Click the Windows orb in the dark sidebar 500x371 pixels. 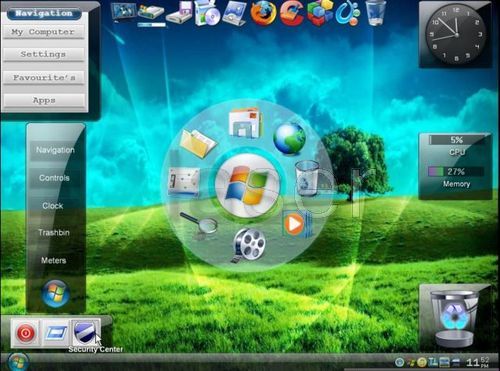point(56,294)
